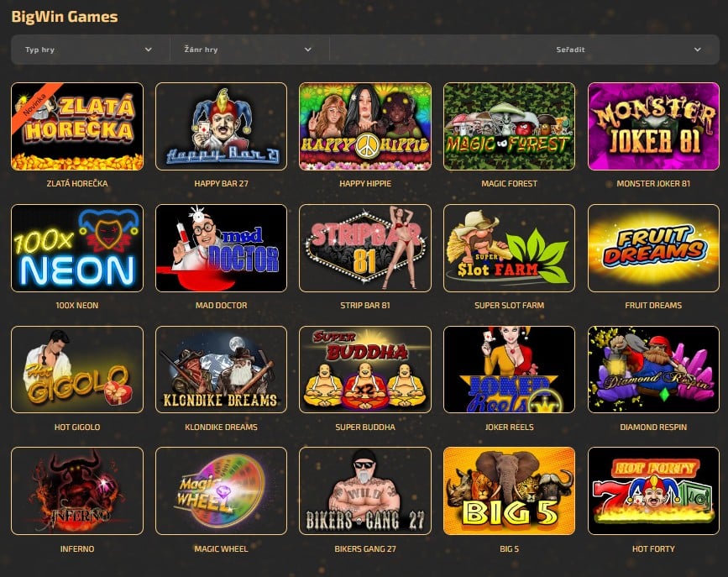Click the DIAMOND RESPIN title link

[653, 427]
